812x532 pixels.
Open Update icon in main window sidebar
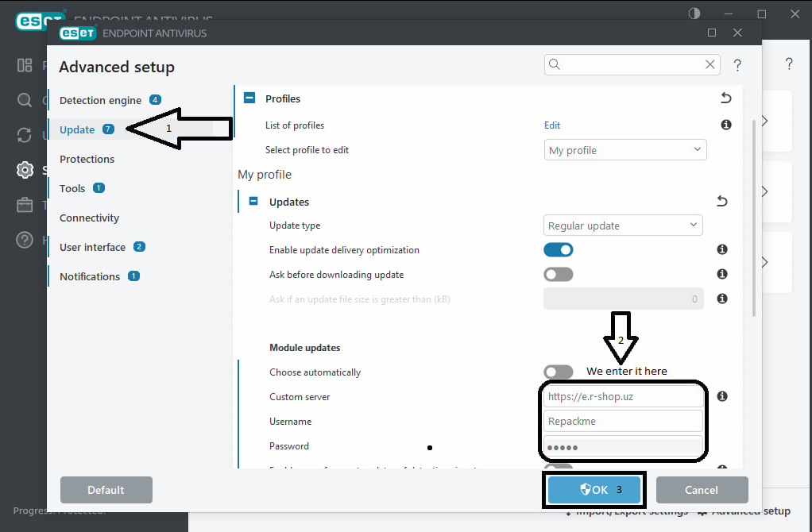click(x=25, y=135)
